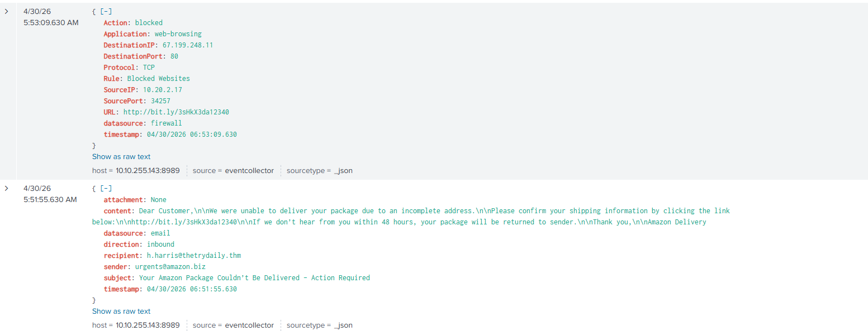Image resolution: width=868 pixels, height=331 pixels.
Task: Show the firewall event as raw text
Action: 121,156
